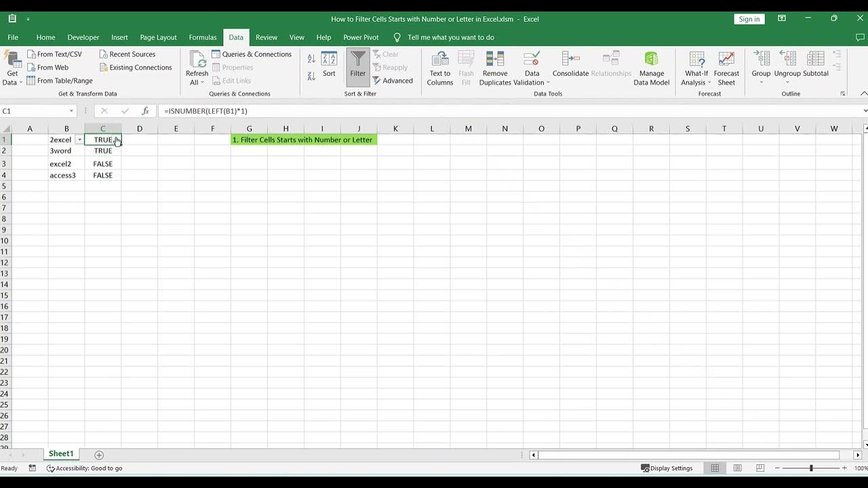Click the Ungroup icon
This screenshot has height=488, width=868.
coord(787,59)
